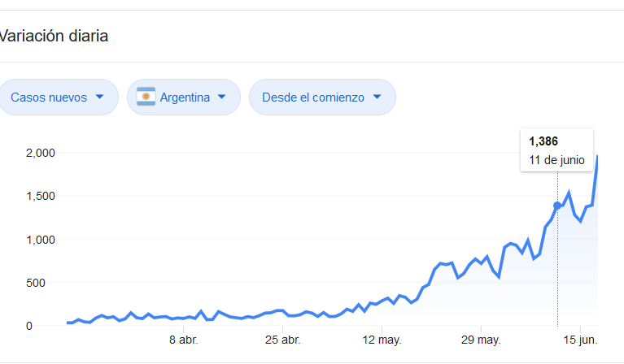Click the 1,386 tooltip value
Image resolution: width=624 pixels, height=364 pixels.
[543, 141]
